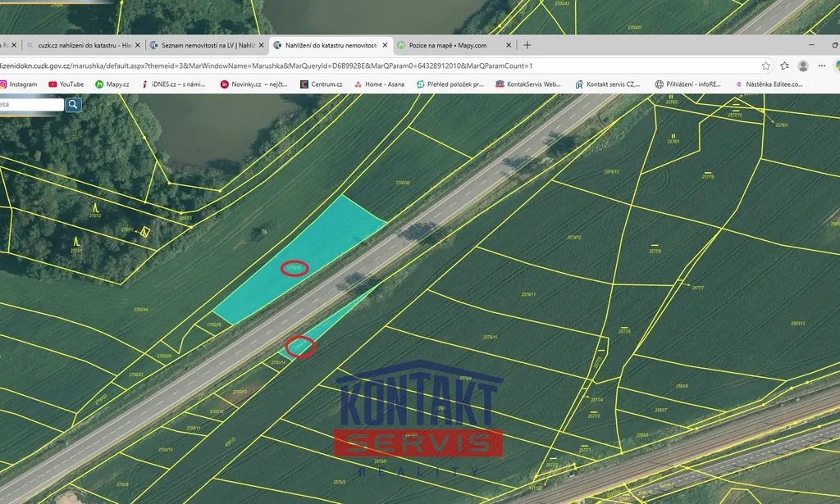This screenshot has width=840, height=504.
Task: Open the favorites list icon
Action: 785,66
